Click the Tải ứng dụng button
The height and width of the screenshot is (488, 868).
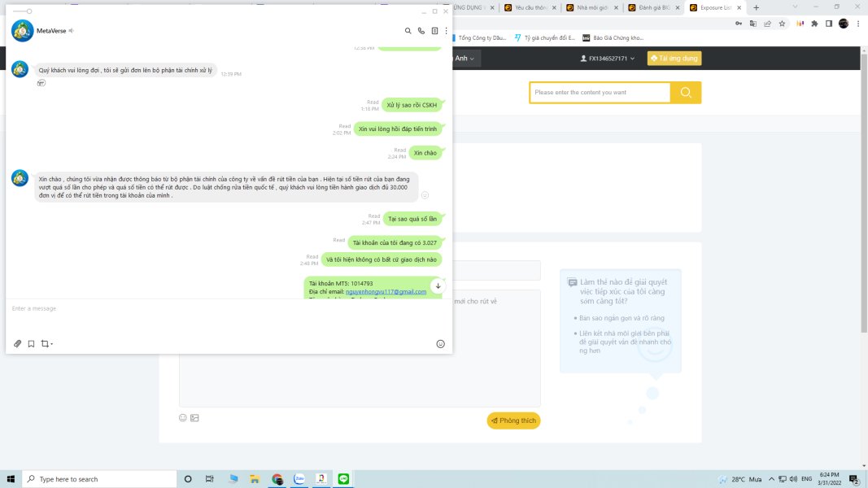coord(674,58)
